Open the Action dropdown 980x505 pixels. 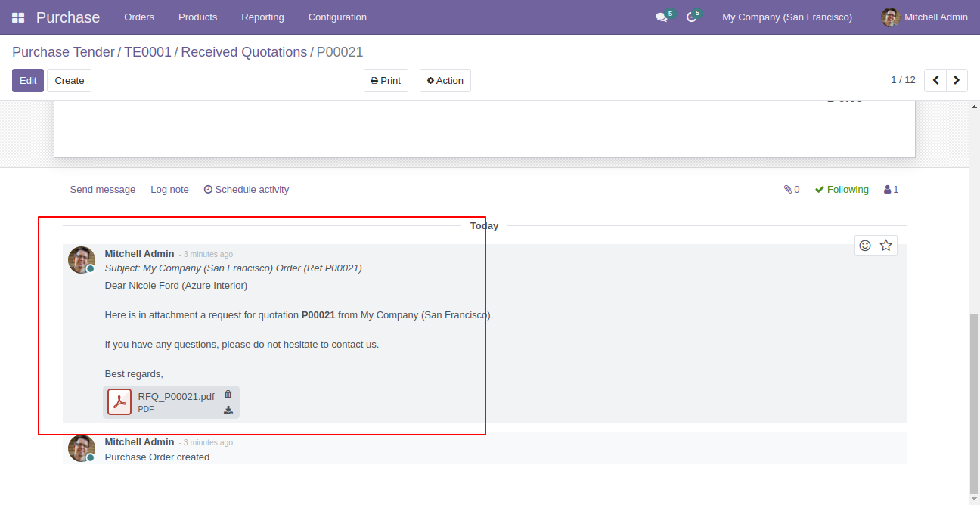coord(445,81)
